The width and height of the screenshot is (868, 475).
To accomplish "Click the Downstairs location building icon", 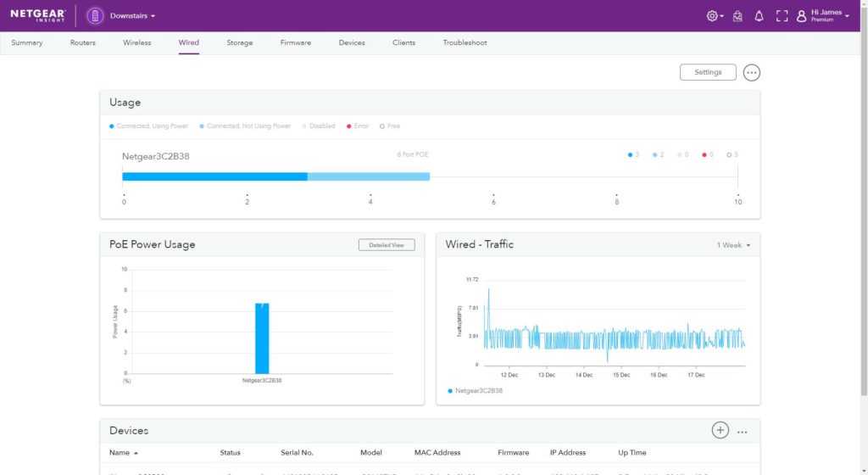I will point(95,16).
